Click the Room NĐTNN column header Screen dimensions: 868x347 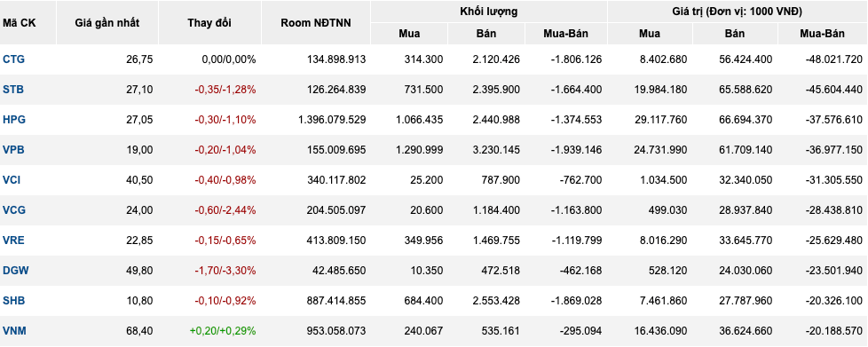point(316,23)
